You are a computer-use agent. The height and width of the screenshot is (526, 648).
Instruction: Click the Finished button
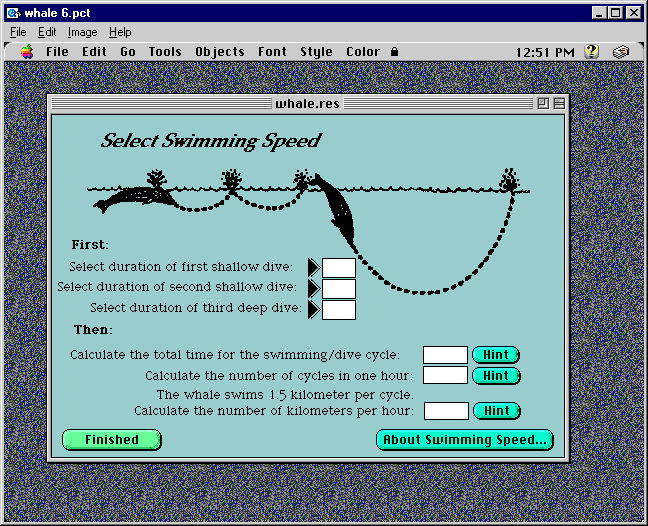pyautogui.click(x=112, y=439)
